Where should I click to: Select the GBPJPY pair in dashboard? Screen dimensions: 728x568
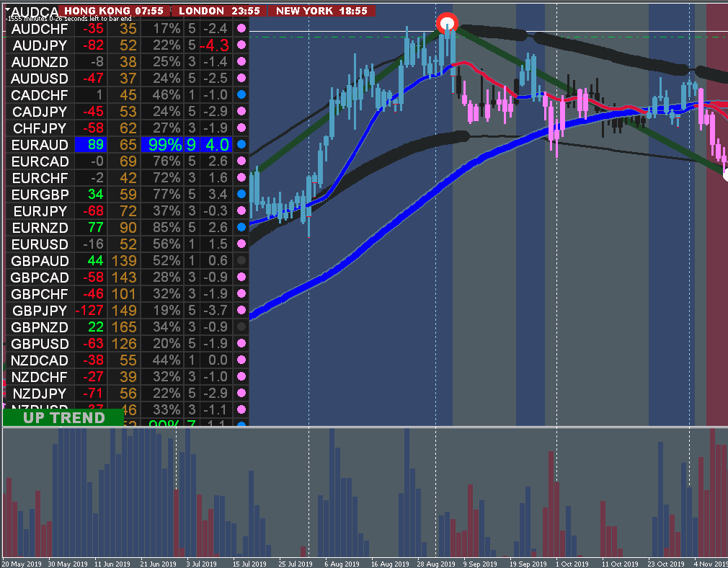pyautogui.click(x=40, y=310)
